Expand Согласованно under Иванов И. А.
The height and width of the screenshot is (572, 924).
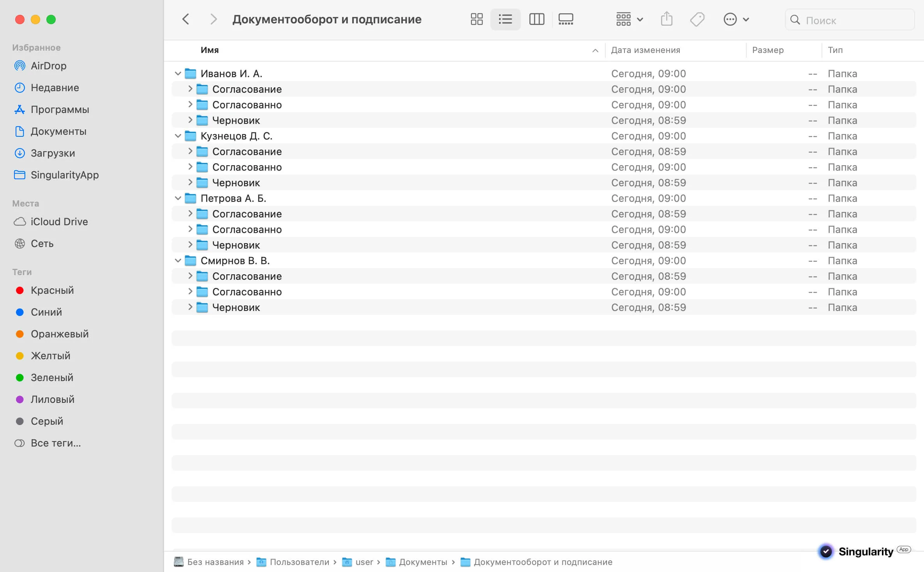[x=190, y=104]
